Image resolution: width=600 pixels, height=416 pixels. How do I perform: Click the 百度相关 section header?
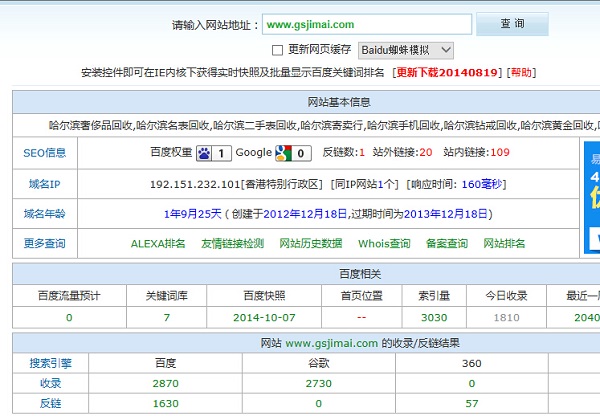coord(360,274)
